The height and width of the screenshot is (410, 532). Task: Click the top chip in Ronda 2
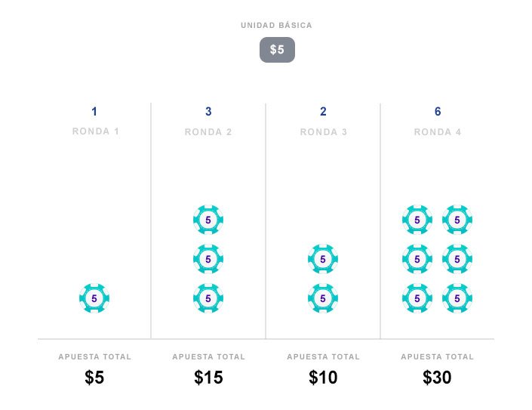(208, 220)
